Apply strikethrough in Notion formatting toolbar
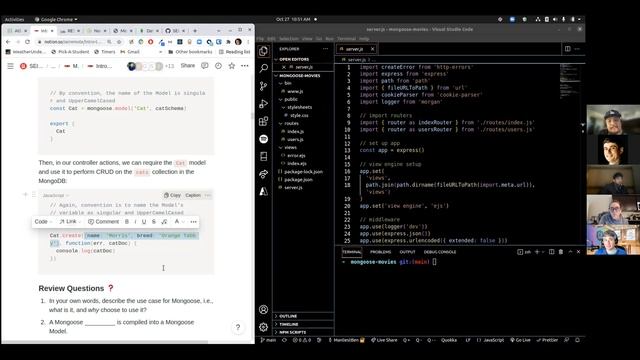The image size is (640, 360). coord(153,222)
